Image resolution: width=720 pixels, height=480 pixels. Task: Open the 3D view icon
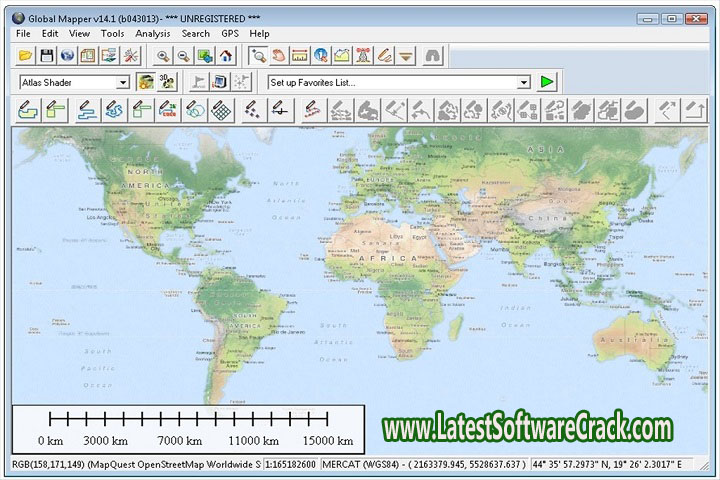coord(166,82)
